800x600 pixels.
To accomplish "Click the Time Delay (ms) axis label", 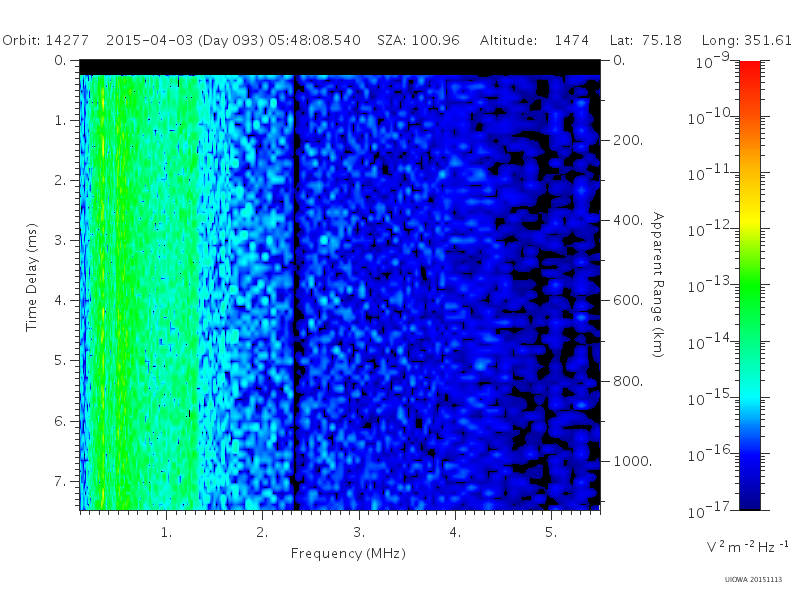I will pyautogui.click(x=32, y=278).
